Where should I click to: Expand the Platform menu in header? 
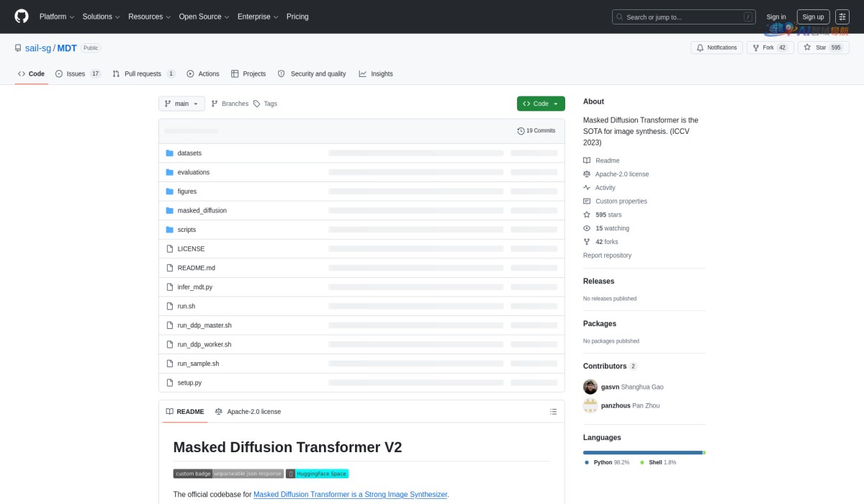point(57,17)
